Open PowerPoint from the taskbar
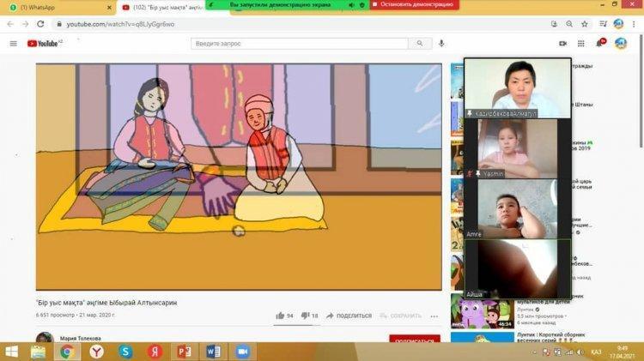The height and width of the screenshot is (361, 644). click(x=184, y=352)
